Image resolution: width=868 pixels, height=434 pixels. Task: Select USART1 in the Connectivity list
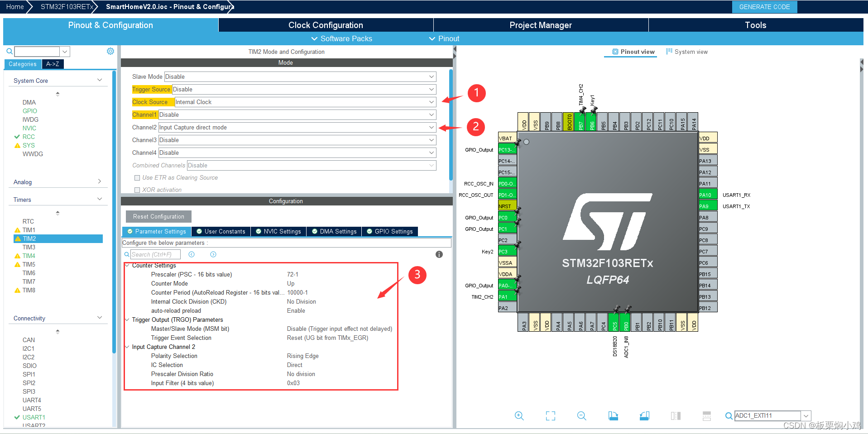point(34,417)
